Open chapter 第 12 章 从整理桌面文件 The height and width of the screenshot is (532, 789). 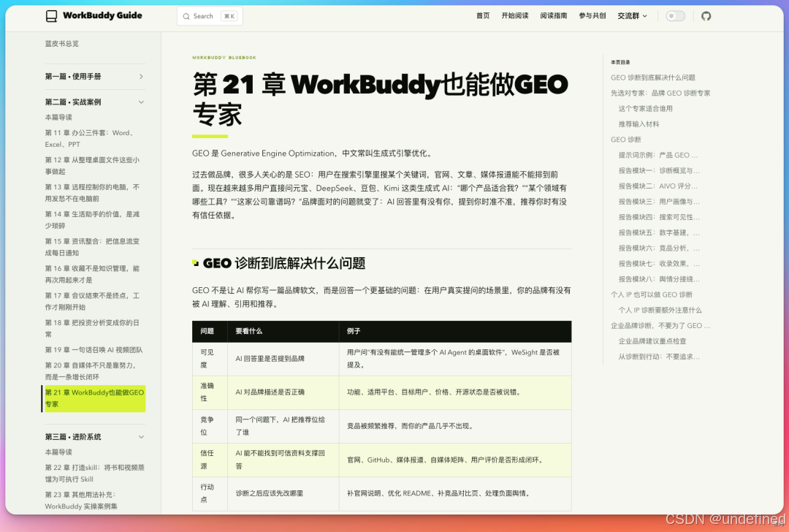point(92,166)
